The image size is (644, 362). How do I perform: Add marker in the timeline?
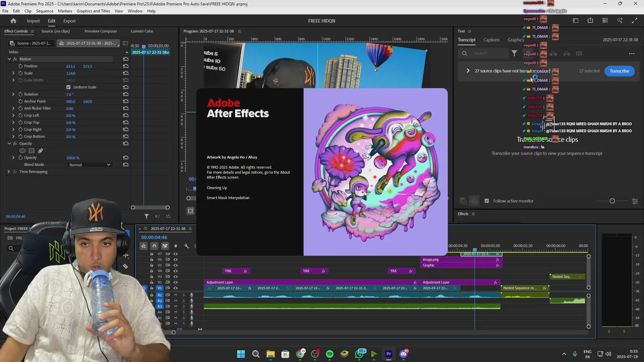(x=176, y=246)
